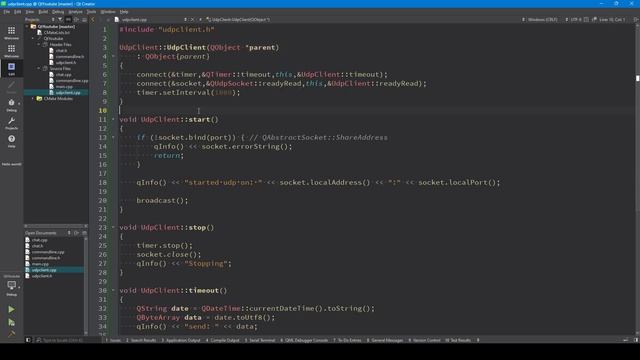Click the Line 10, Col 1 position indicator
The width and height of the screenshot is (640, 360).
(x=612, y=20)
